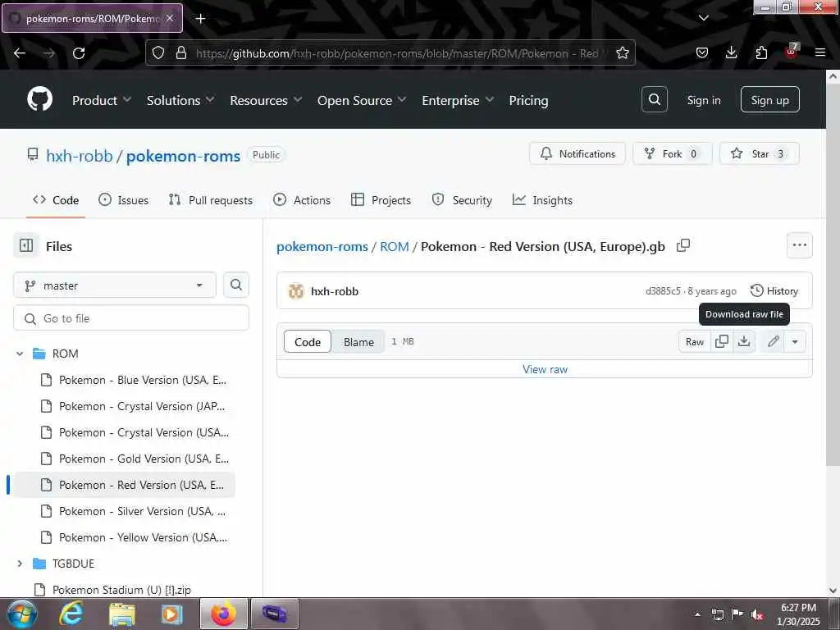Open Firefox downloads panel

[731, 52]
